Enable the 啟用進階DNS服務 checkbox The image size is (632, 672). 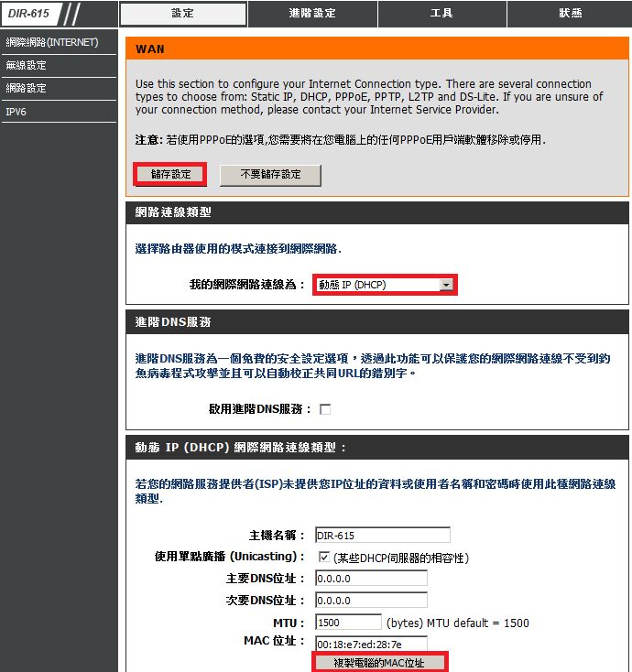tap(324, 409)
